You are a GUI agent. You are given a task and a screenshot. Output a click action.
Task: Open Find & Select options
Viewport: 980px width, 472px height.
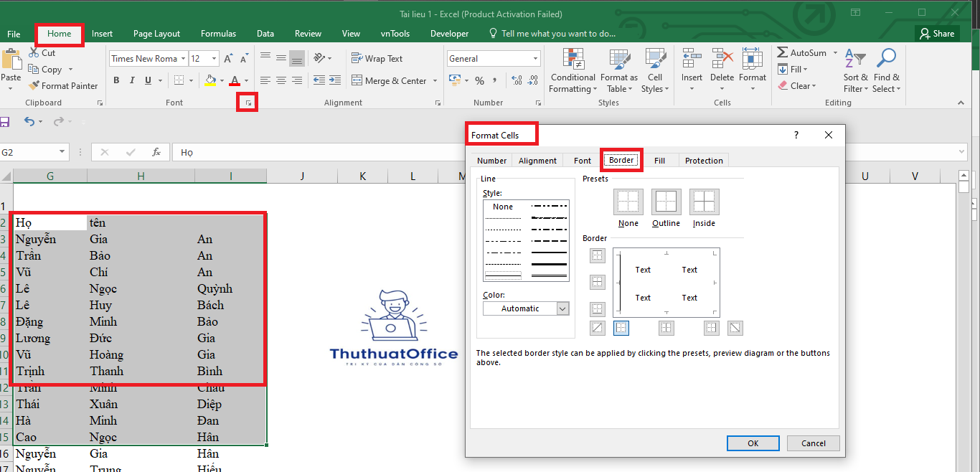tap(887, 71)
